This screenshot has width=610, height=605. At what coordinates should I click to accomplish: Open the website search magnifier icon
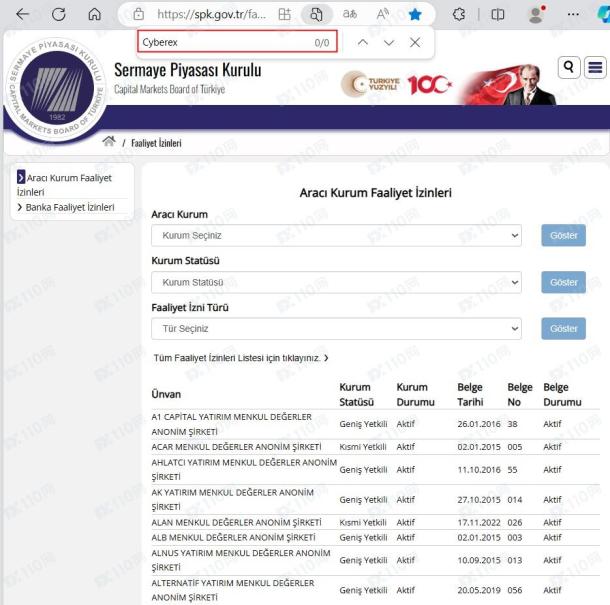pyautogui.click(x=569, y=67)
